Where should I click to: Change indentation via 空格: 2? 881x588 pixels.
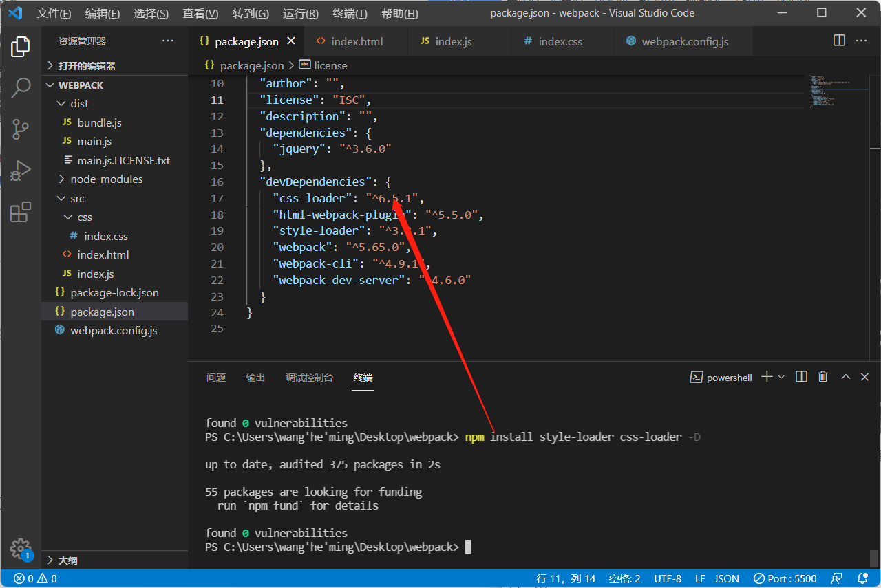[x=625, y=579]
